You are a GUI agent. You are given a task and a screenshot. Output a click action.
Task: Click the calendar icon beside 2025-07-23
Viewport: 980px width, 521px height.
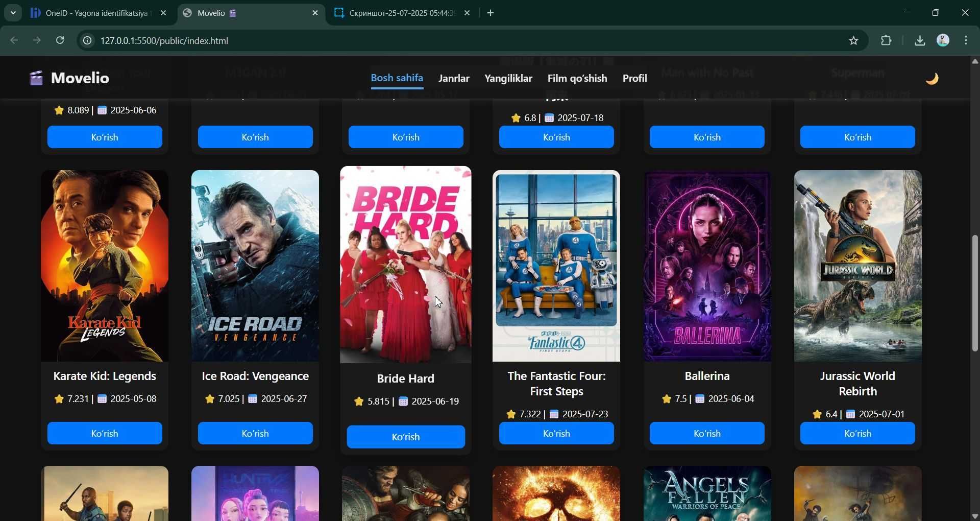coord(554,414)
